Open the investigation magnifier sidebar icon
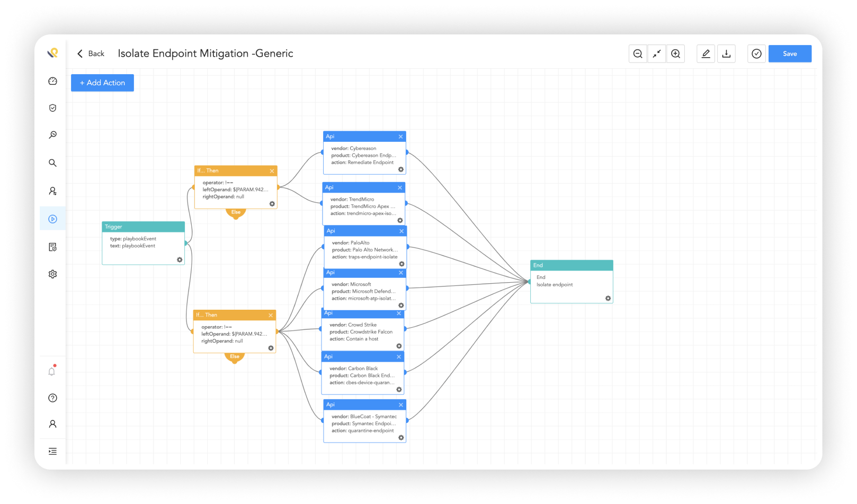This screenshot has height=504, width=857. tap(52, 135)
